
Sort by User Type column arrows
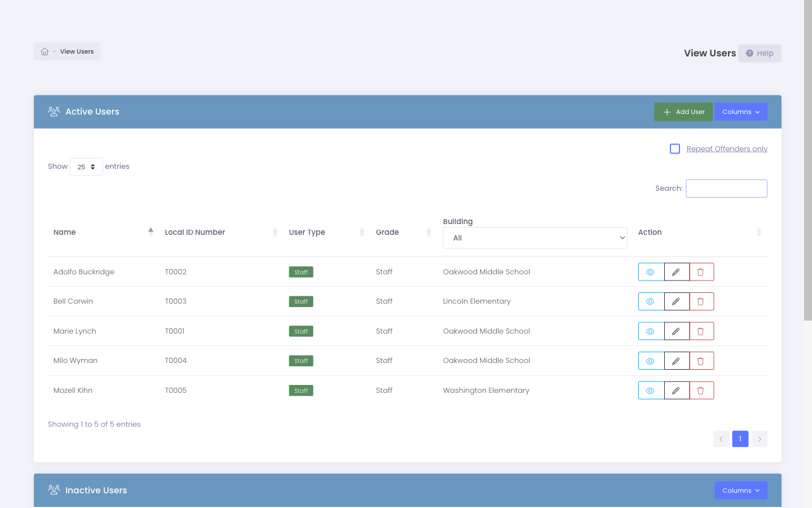coord(362,232)
